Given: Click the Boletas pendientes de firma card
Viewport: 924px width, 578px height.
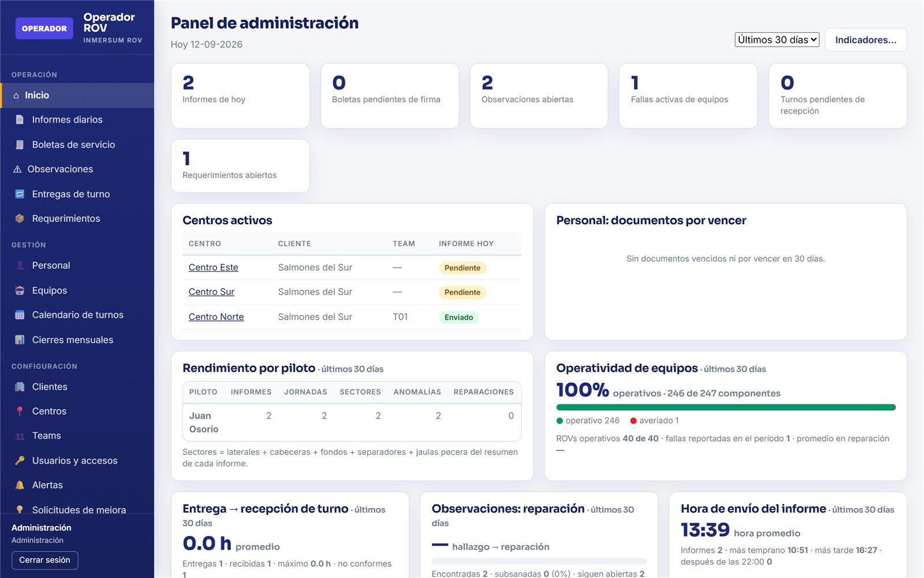Looking at the screenshot, I should pos(390,96).
